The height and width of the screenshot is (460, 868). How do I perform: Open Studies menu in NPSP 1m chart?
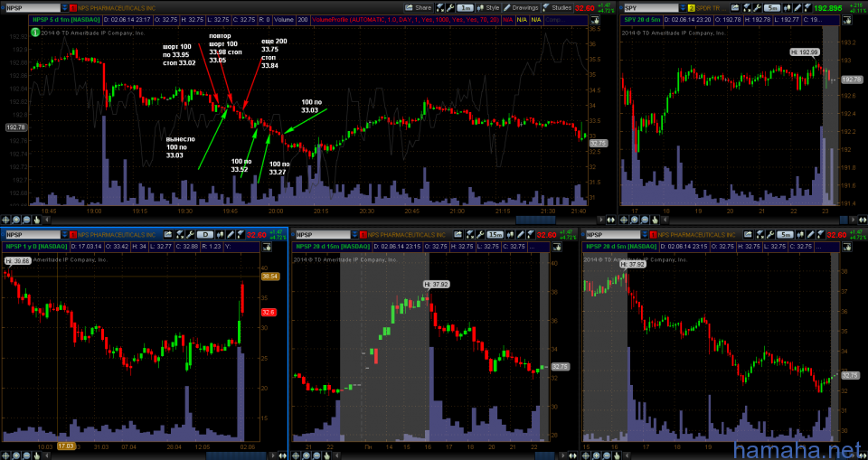point(558,8)
